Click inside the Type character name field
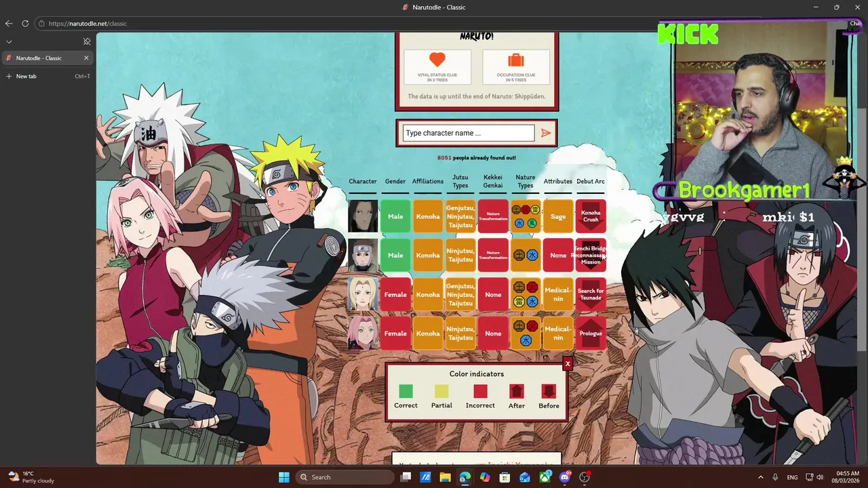 (469, 133)
